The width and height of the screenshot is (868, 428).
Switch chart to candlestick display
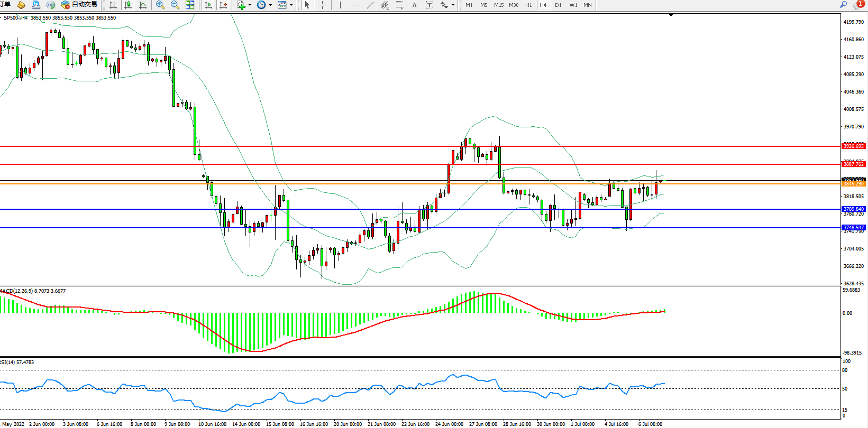128,5
